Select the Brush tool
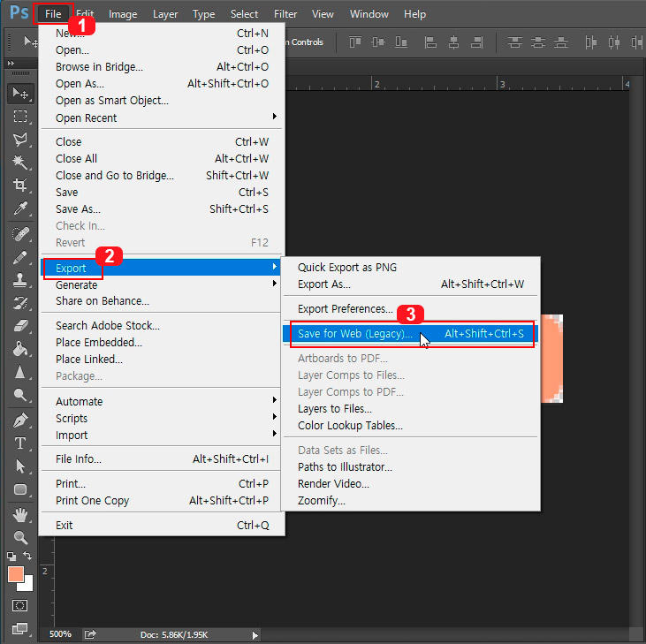Screen dimensions: 646x644 tap(20, 257)
